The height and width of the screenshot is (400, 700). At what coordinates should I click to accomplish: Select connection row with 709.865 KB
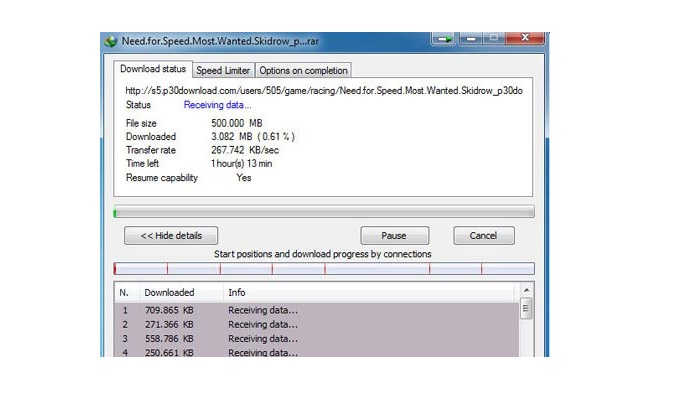317,310
